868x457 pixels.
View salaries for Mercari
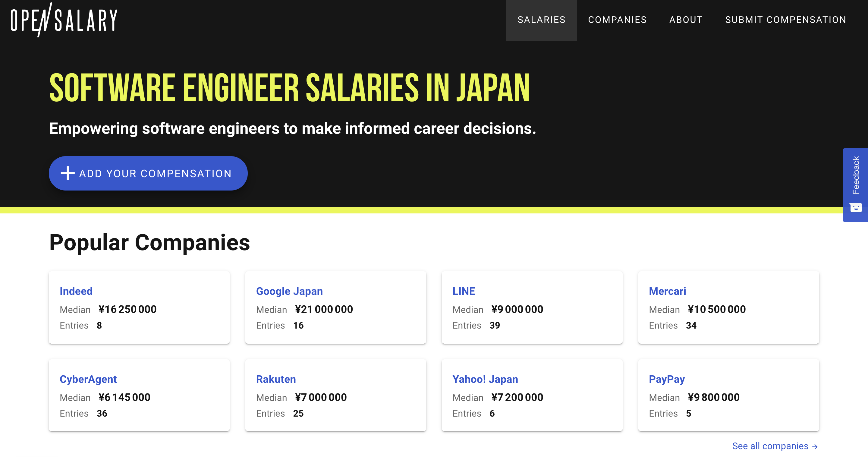tap(667, 291)
